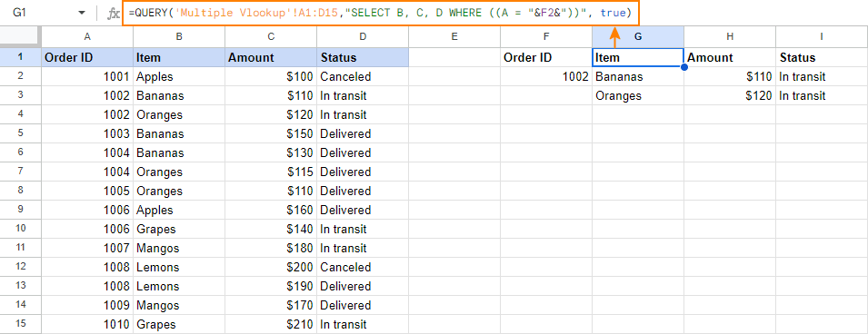Select column E header
868x334 pixels.
point(454,36)
